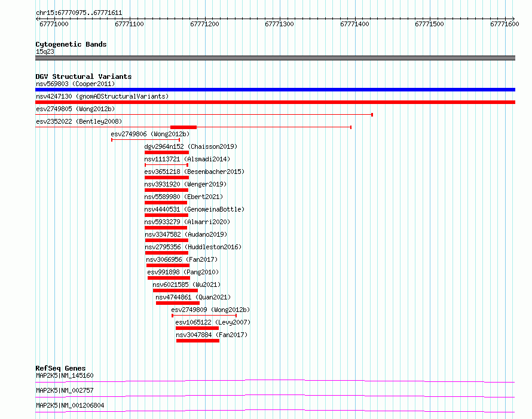Select nsv3347582 (Audano2019) label

(186, 234)
